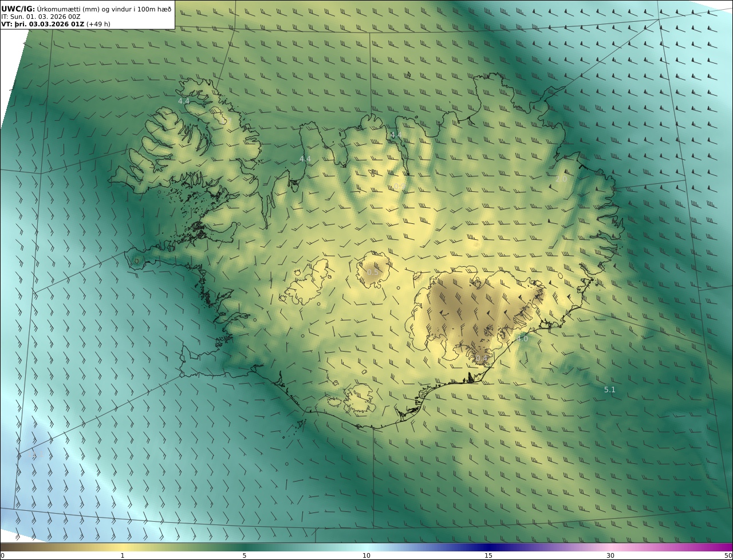Click the 'IT: Sun. 01. 03. 2026 00Z' line

pos(41,17)
